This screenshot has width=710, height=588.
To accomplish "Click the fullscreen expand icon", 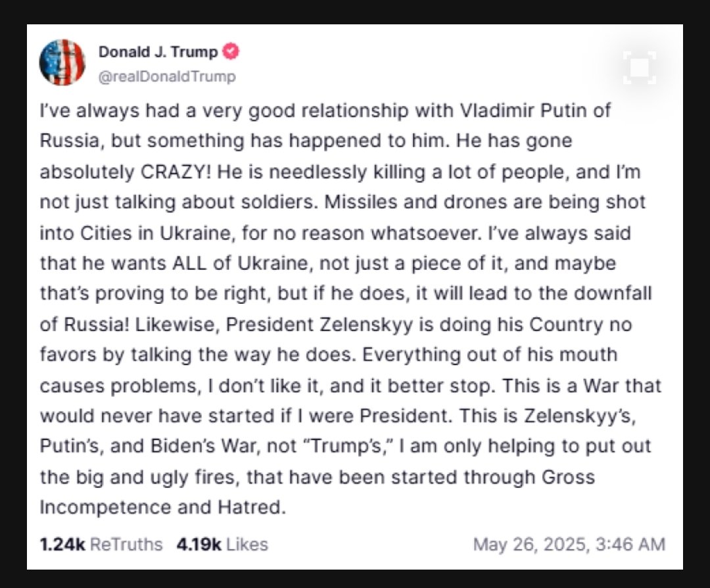I will [639, 68].
